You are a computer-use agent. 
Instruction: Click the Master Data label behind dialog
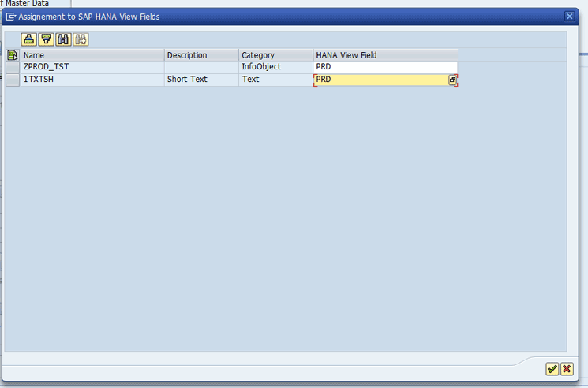pyautogui.click(x=27, y=3)
